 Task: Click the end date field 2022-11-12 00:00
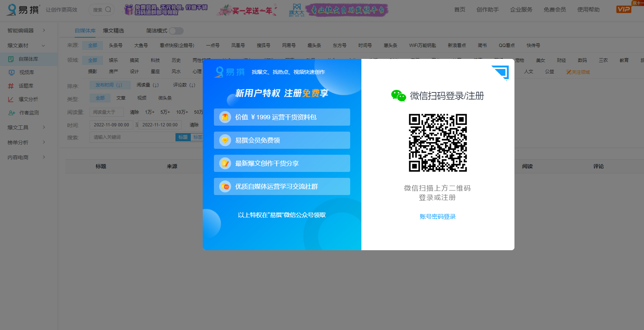(x=160, y=125)
